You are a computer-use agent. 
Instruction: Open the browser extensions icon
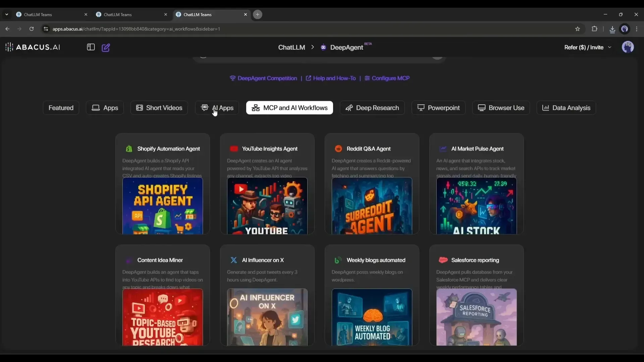point(594,29)
